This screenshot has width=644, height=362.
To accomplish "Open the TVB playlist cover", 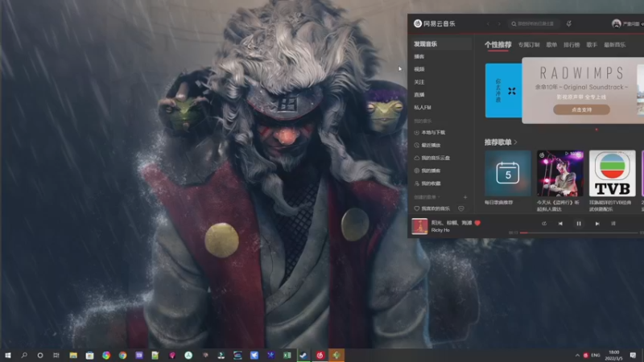I will click(x=612, y=173).
